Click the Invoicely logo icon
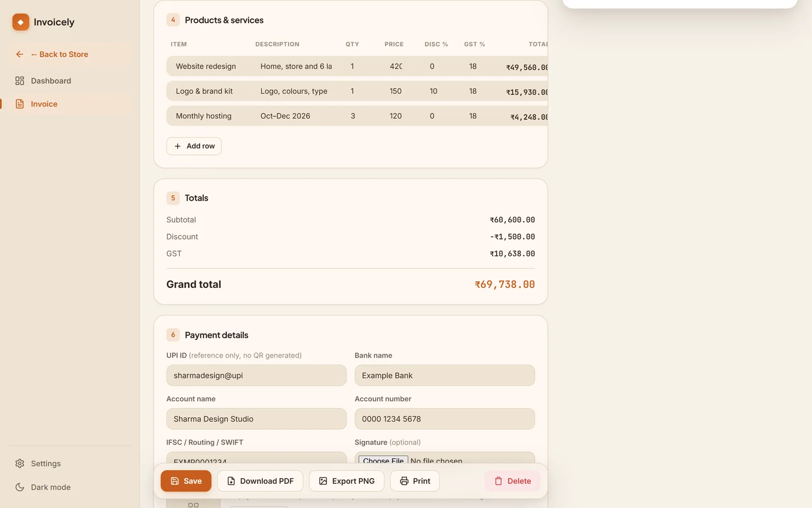The image size is (812, 508). 21,22
